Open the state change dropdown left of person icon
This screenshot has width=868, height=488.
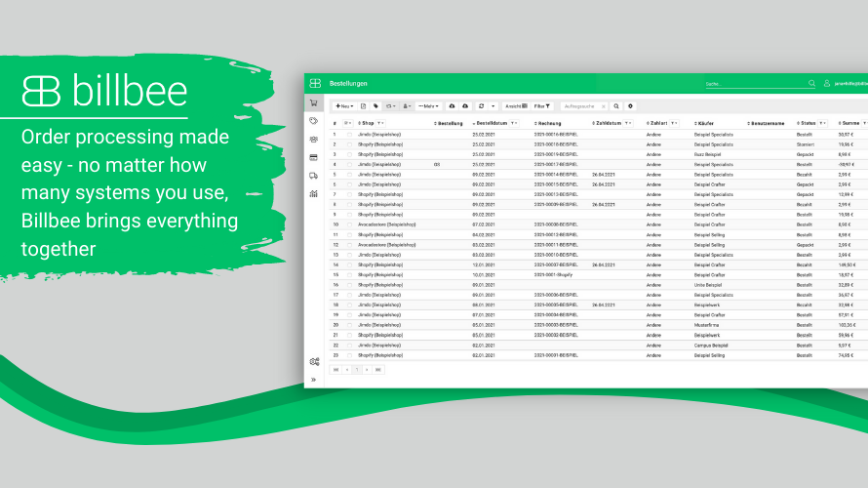[x=391, y=105]
